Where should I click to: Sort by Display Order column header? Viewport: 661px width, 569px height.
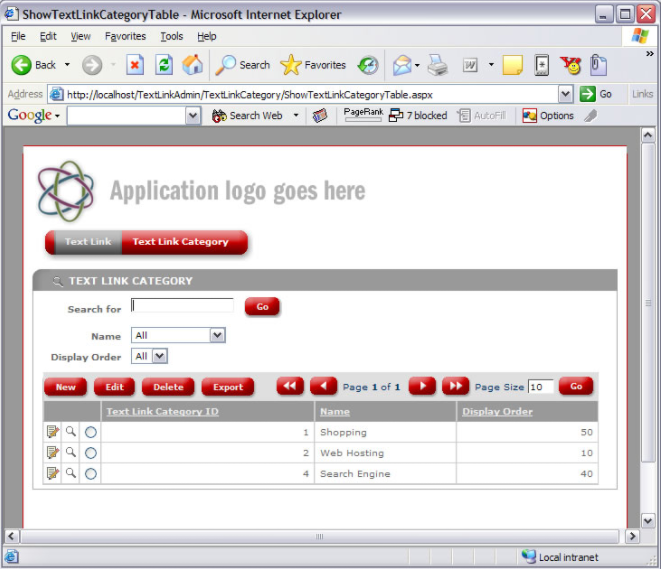pyautogui.click(x=497, y=411)
